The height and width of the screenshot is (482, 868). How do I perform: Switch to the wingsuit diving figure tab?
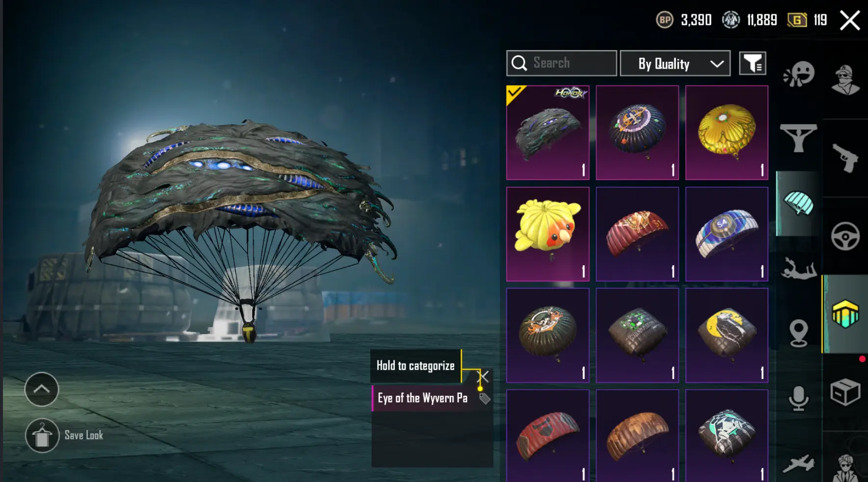point(798,268)
